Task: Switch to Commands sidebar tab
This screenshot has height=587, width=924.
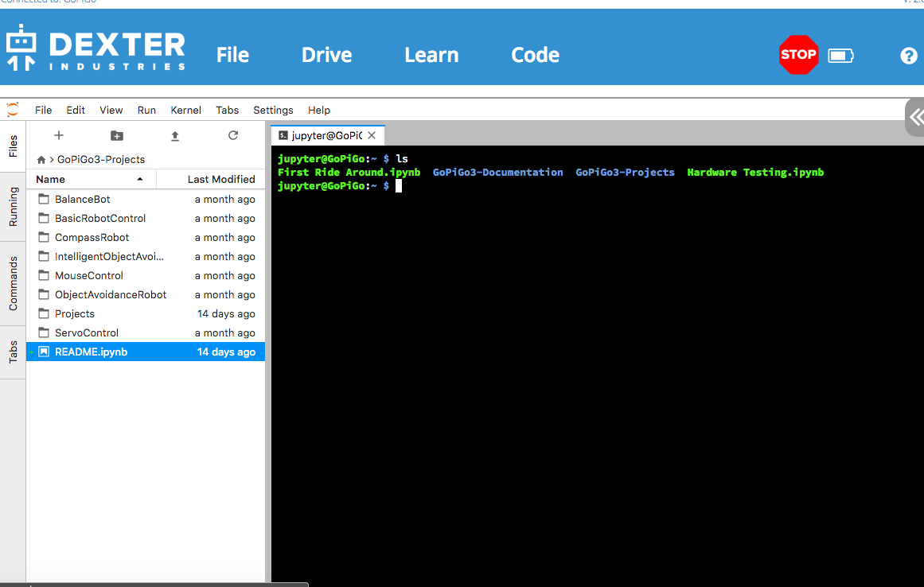Action: (x=13, y=283)
